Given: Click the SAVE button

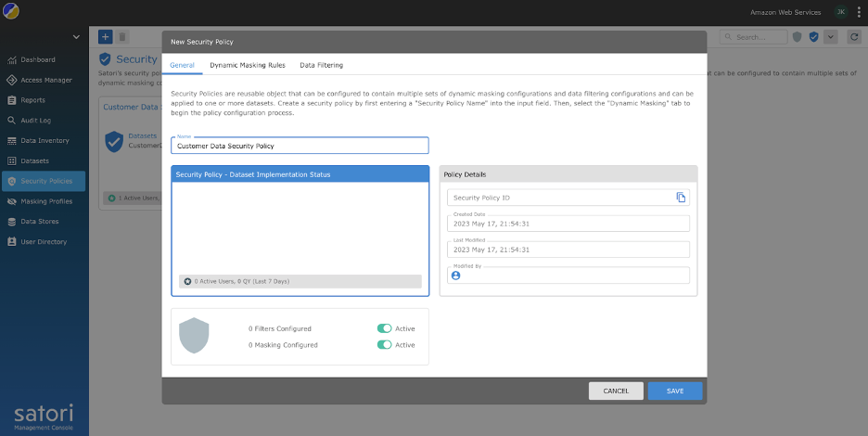Looking at the screenshot, I should point(675,391).
